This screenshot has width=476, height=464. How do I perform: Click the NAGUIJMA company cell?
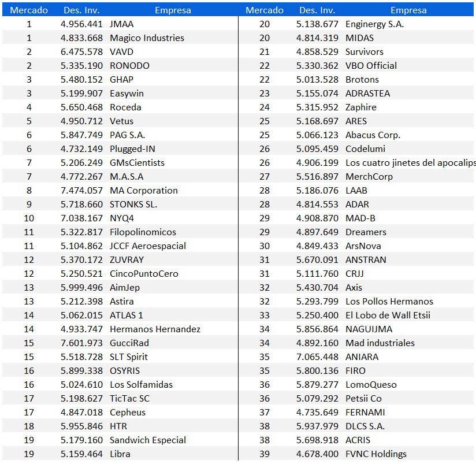coord(369,329)
